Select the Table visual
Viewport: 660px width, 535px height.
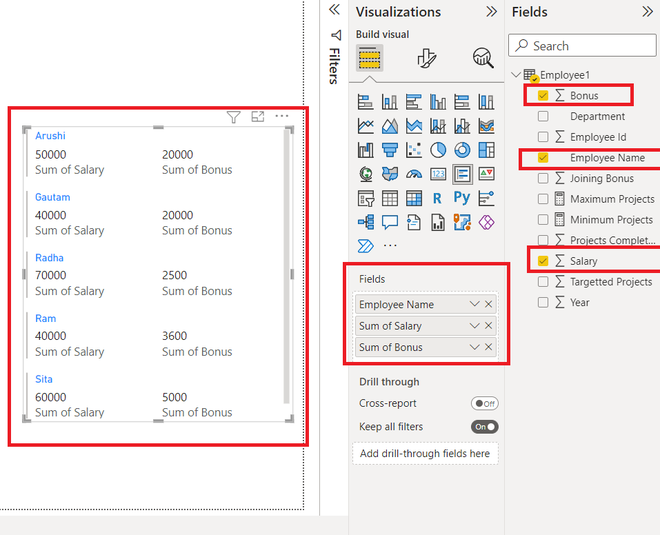click(389, 198)
